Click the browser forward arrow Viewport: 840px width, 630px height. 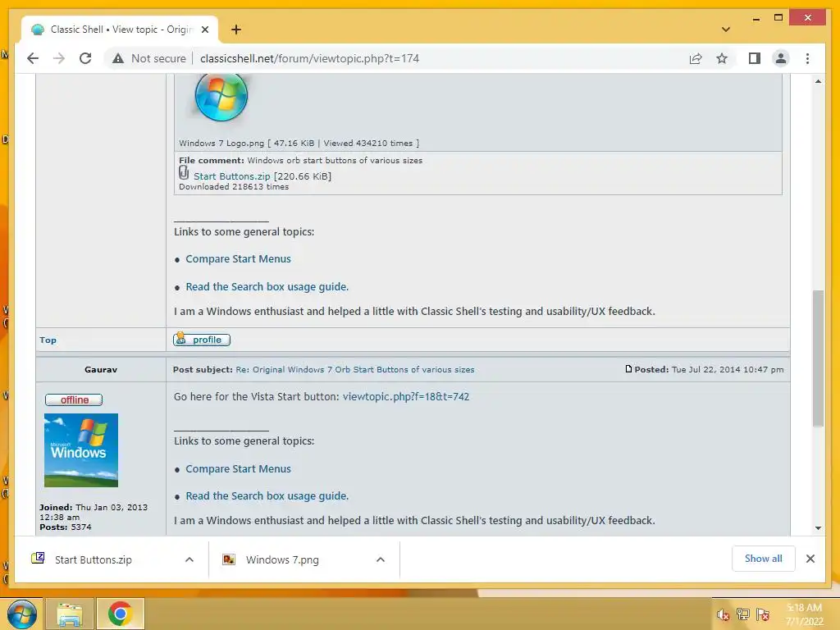(59, 58)
